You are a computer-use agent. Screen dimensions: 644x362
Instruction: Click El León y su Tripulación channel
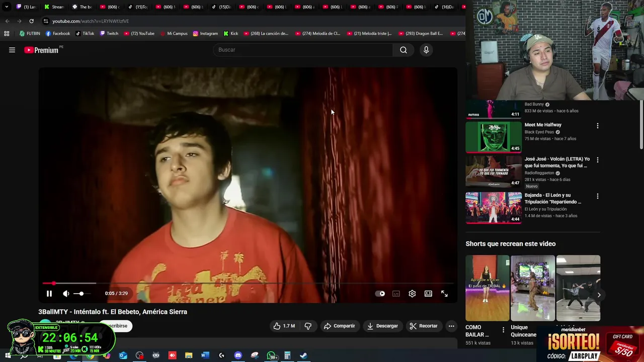coord(545,209)
